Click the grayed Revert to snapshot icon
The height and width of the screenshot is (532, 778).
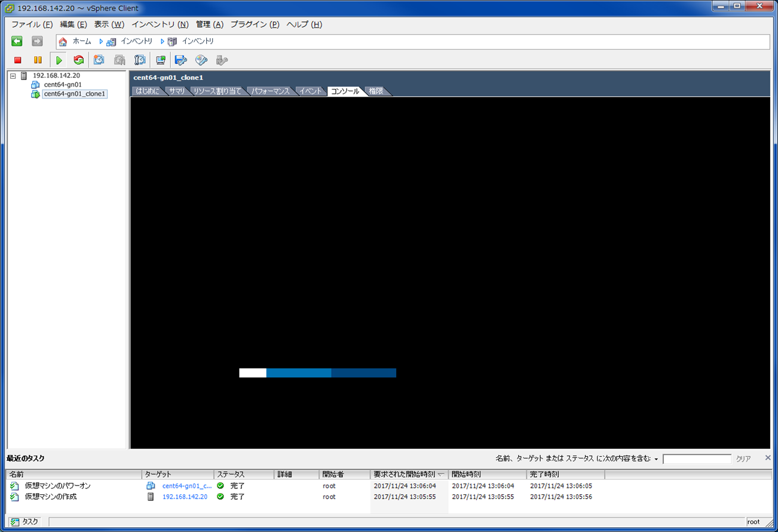120,60
